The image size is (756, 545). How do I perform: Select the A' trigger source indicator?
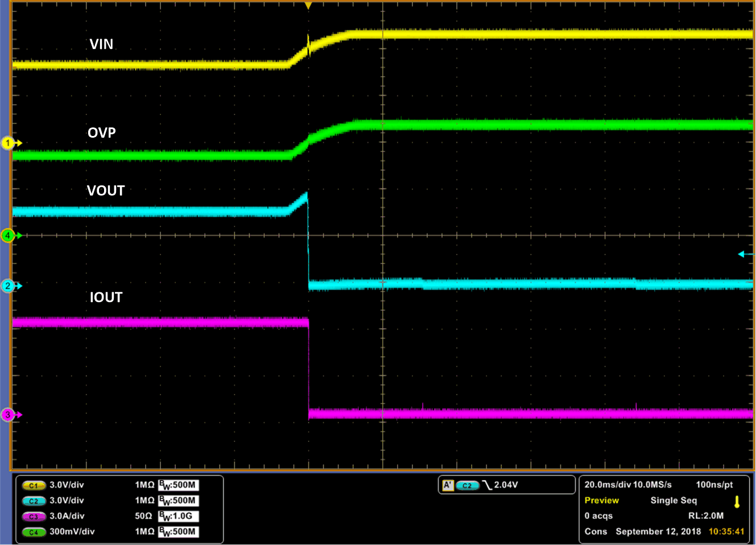449,485
